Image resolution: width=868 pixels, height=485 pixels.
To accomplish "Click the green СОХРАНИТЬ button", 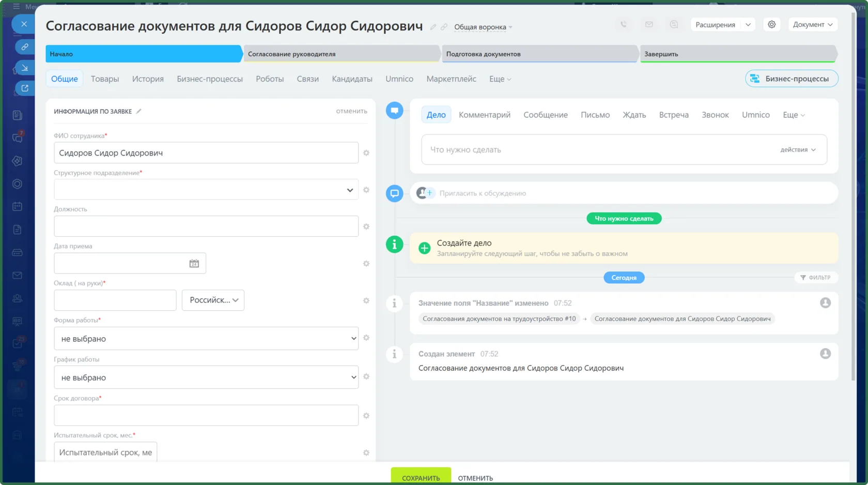I will tap(421, 476).
